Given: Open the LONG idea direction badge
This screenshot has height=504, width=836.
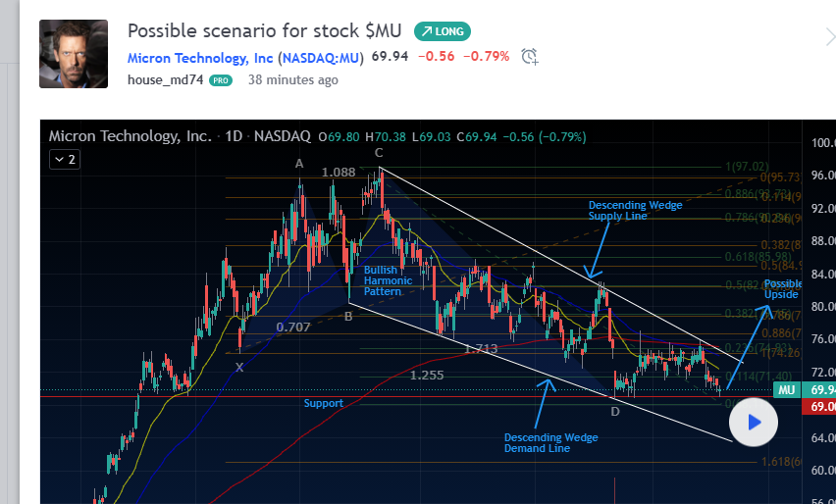Looking at the screenshot, I should [x=442, y=31].
